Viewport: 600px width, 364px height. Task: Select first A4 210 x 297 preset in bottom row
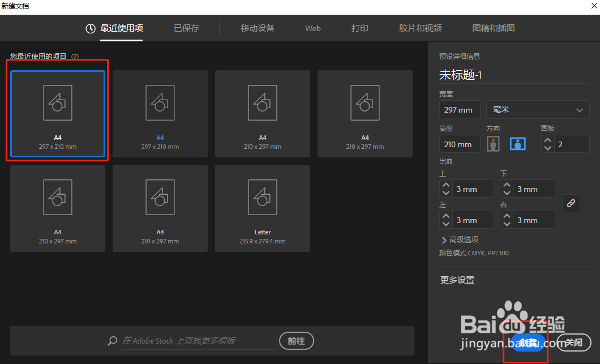pos(58,208)
